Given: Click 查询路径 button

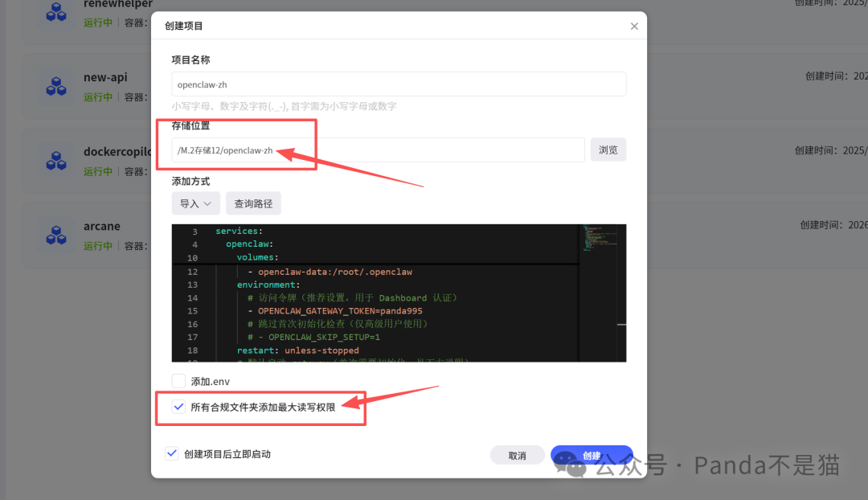Looking at the screenshot, I should pyautogui.click(x=253, y=203).
